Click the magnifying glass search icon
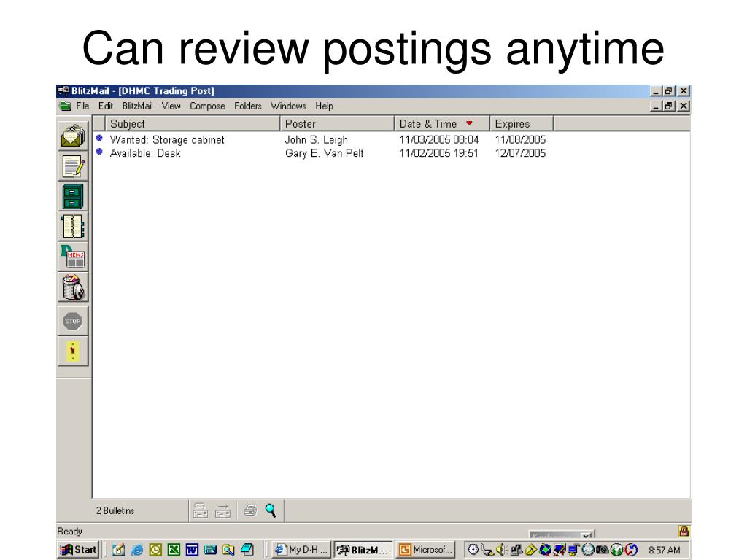 tap(271, 510)
